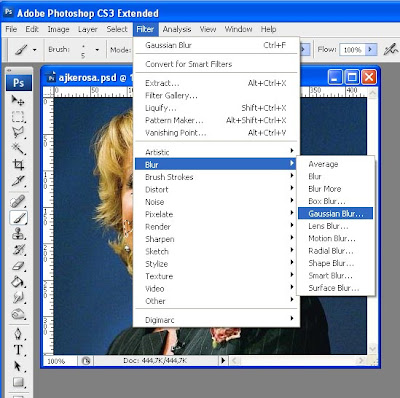Open the File menu

point(11,29)
